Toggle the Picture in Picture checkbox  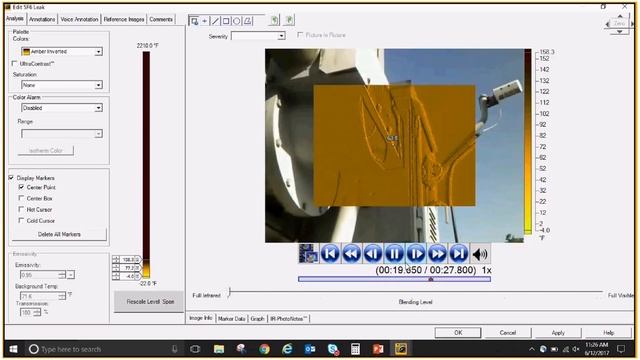pyautogui.click(x=300, y=35)
